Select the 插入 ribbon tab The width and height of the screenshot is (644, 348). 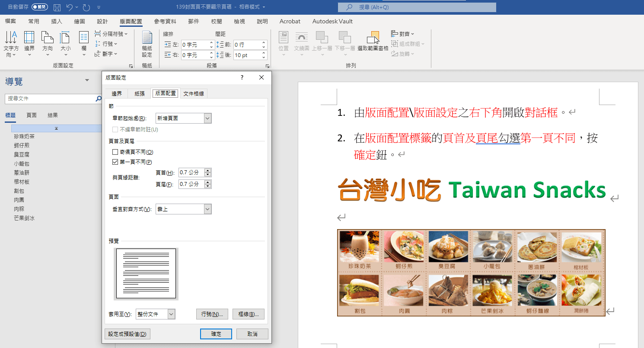point(56,21)
